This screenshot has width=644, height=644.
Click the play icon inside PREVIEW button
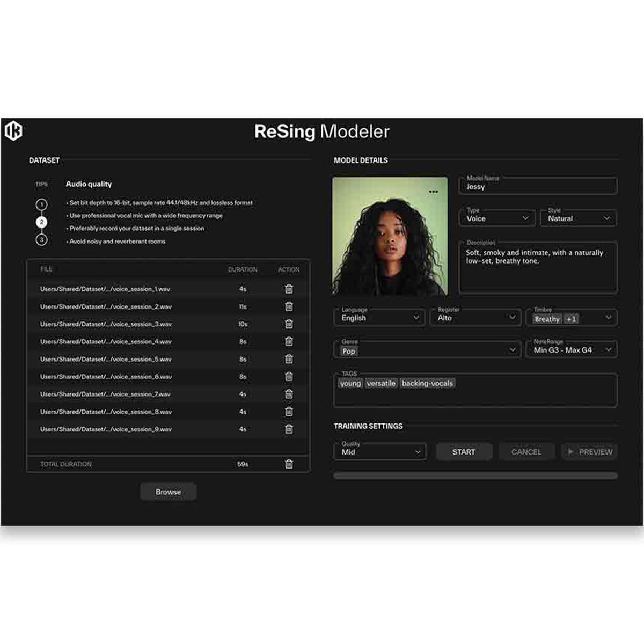570,451
